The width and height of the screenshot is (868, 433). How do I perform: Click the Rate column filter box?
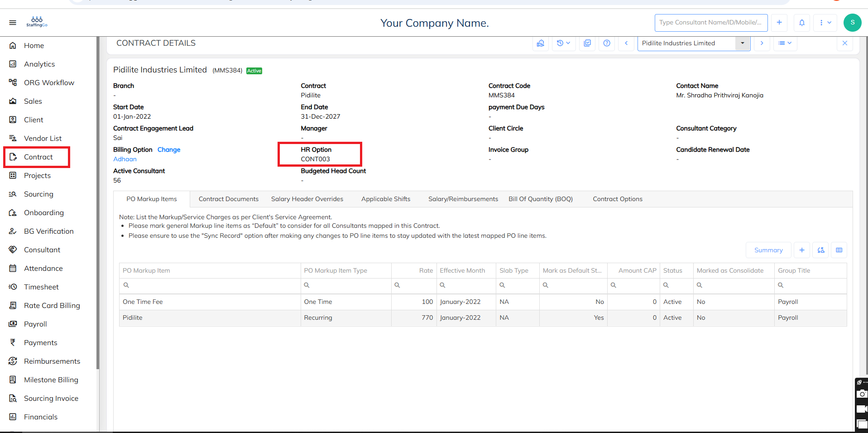point(414,285)
